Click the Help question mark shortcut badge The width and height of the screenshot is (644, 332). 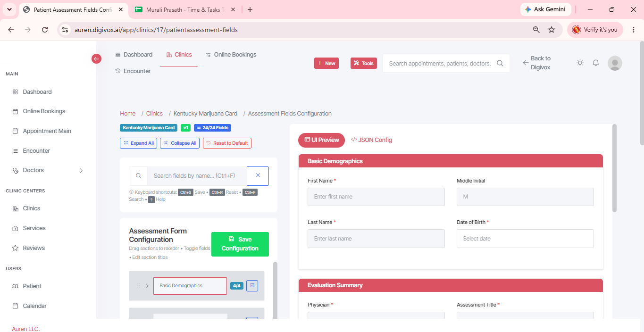tap(151, 199)
